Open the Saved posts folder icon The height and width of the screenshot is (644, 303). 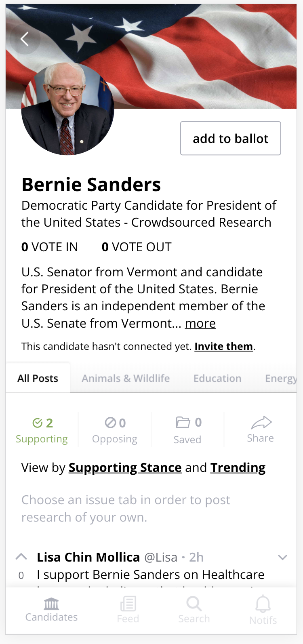click(183, 421)
